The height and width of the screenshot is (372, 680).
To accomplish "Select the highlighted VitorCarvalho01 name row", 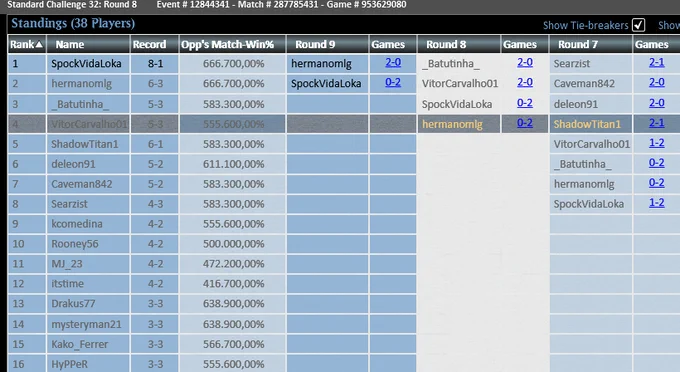I will 89,124.
